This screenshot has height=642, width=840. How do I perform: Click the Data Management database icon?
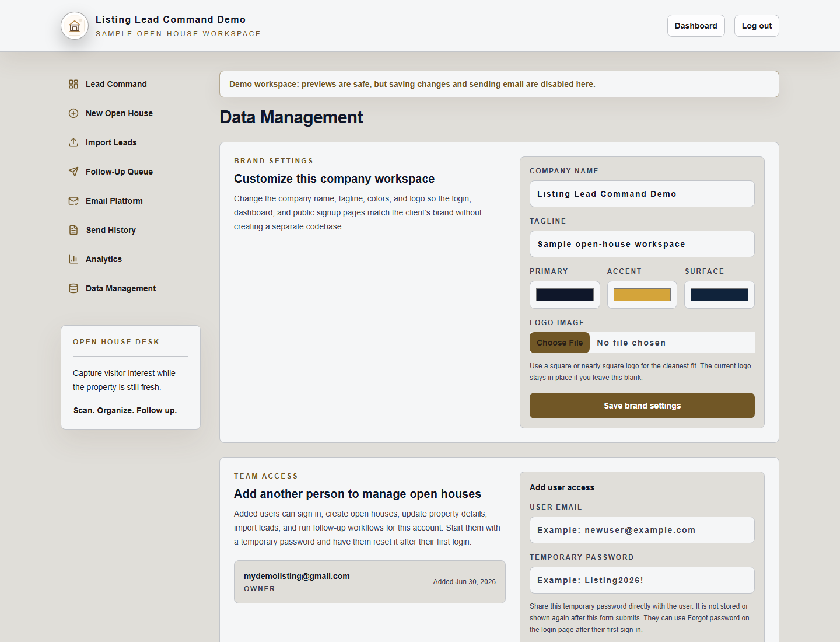click(73, 288)
